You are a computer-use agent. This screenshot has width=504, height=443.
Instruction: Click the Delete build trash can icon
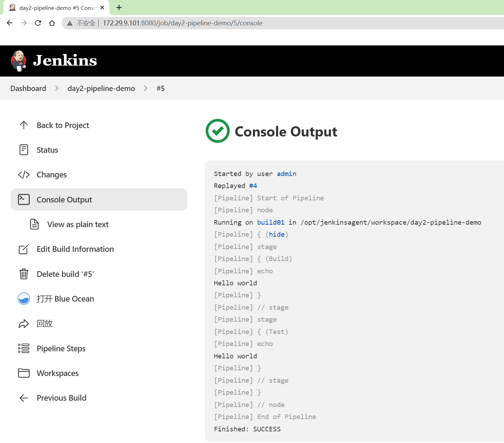[24, 274]
